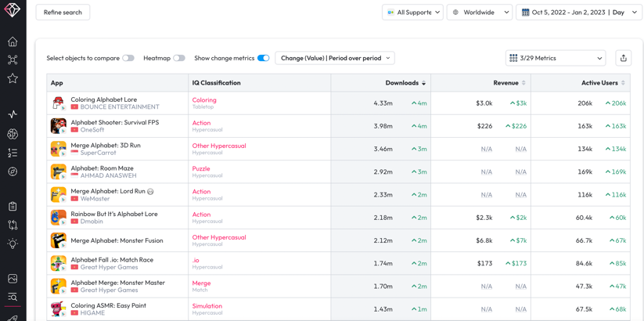The height and width of the screenshot is (321, 644).
Task: Open the lightbulb insights icon in the sidebar
Action: point(13,243)
